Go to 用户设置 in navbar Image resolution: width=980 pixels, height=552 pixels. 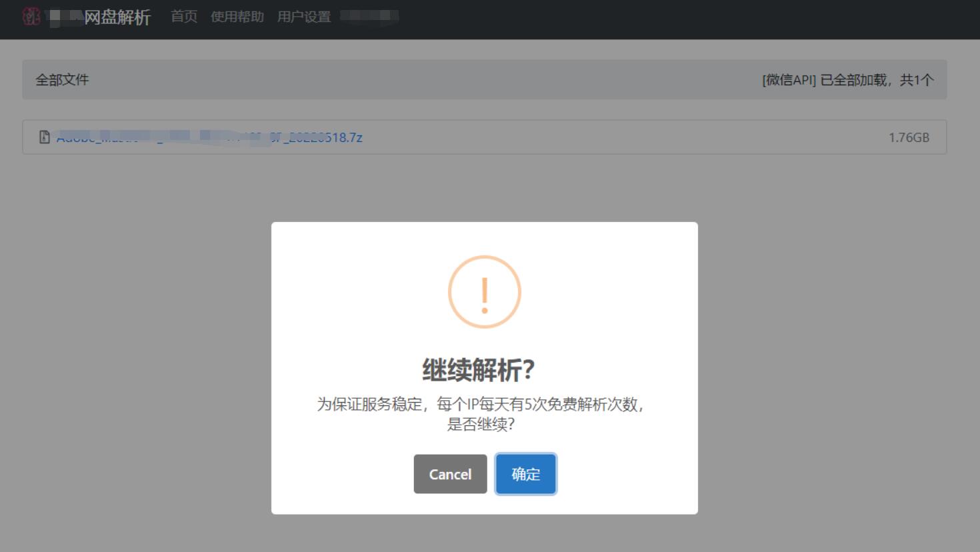point(304,17)
